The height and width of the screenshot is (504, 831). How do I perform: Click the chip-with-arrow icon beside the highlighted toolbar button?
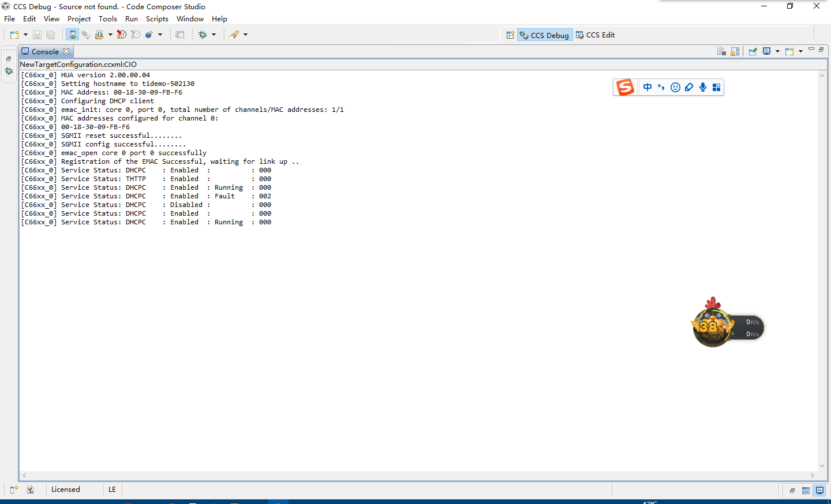(86, 35)
